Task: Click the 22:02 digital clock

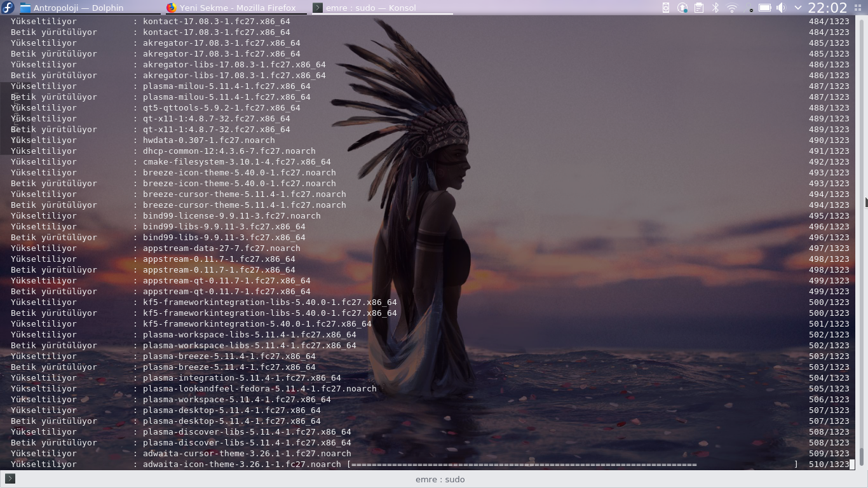Action: tap(827, 8)
